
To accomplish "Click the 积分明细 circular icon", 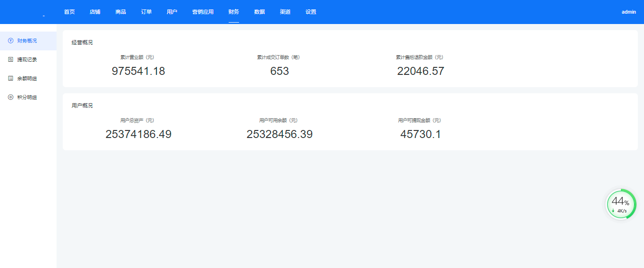I will click(11, 97).
